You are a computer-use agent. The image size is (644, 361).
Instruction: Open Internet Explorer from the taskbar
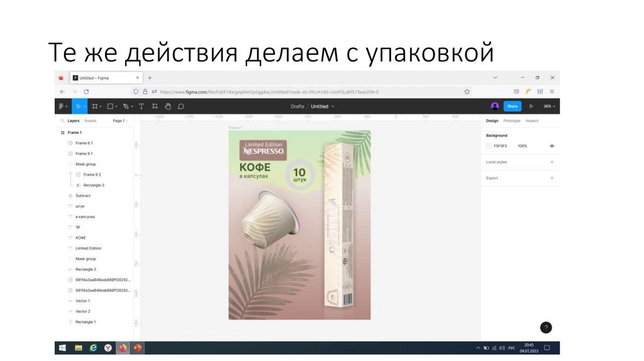tap(93, 348)
